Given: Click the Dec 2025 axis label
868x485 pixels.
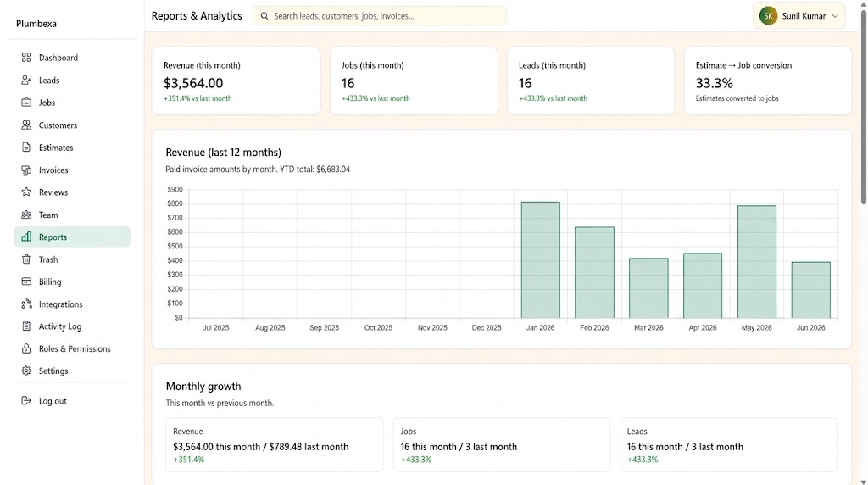Looking at the screenshot, I should (x=487, y=328).
